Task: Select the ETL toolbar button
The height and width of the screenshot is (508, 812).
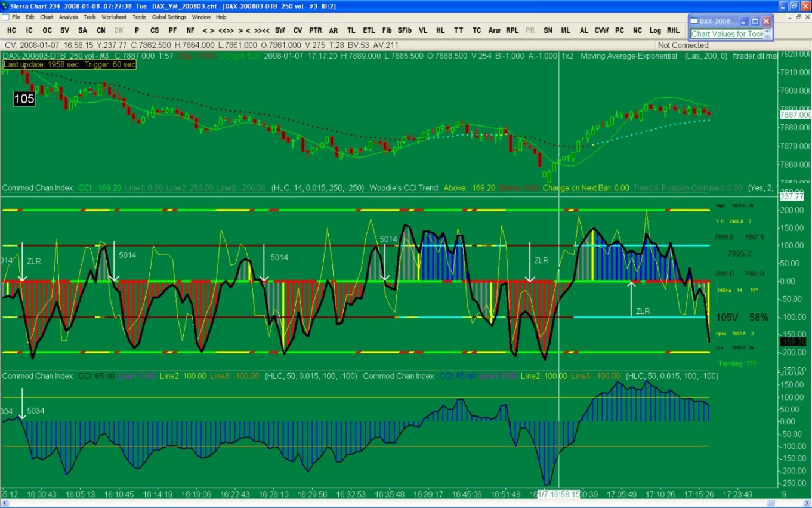Action: coord(369,30)
